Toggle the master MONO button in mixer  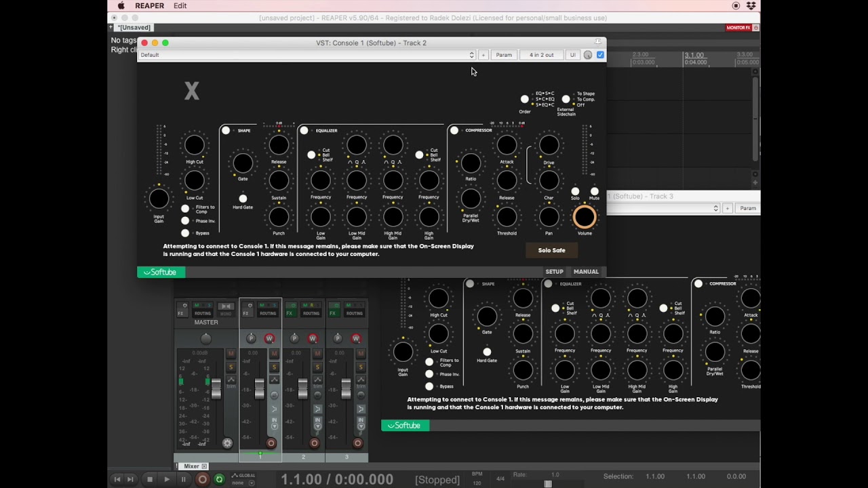(226, 309)
